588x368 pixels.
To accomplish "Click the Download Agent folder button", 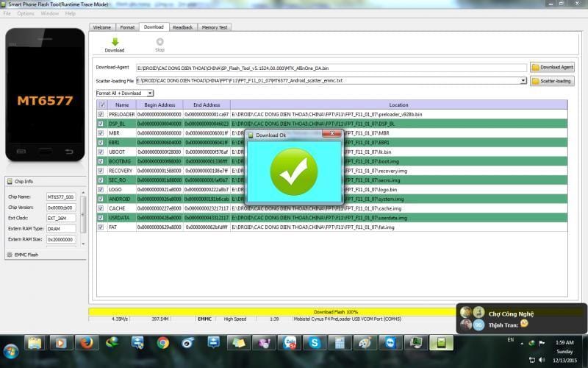I will click(553, 67).
